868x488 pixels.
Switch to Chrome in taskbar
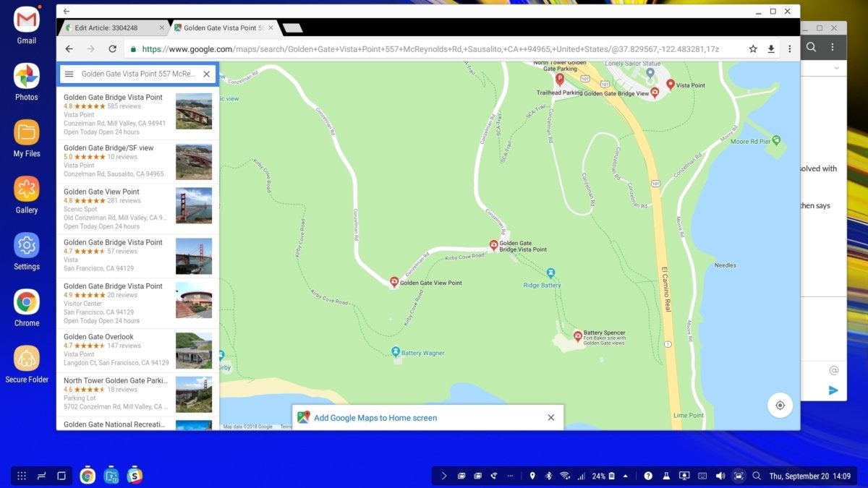pos(88,476)
